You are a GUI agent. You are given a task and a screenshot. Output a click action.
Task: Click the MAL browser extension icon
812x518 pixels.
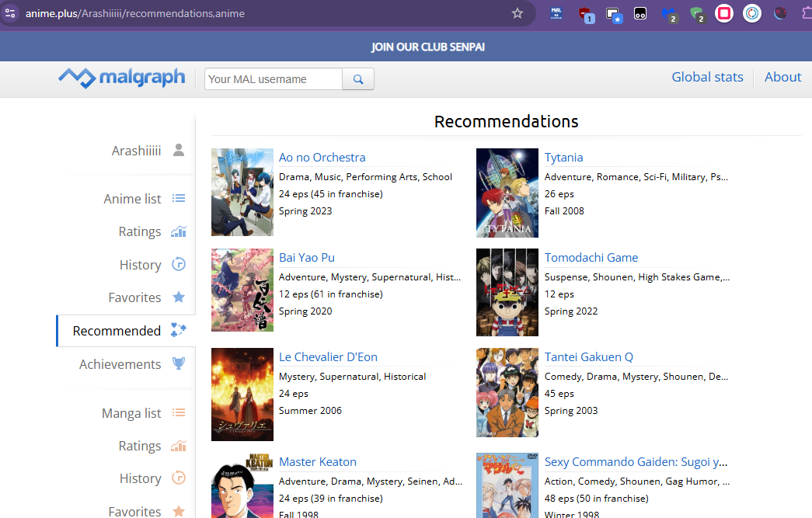pyautogui.click(x=556, y=13)
